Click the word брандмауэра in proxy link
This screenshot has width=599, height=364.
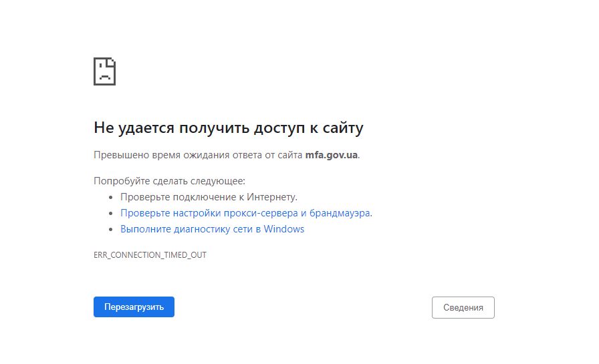340,213
